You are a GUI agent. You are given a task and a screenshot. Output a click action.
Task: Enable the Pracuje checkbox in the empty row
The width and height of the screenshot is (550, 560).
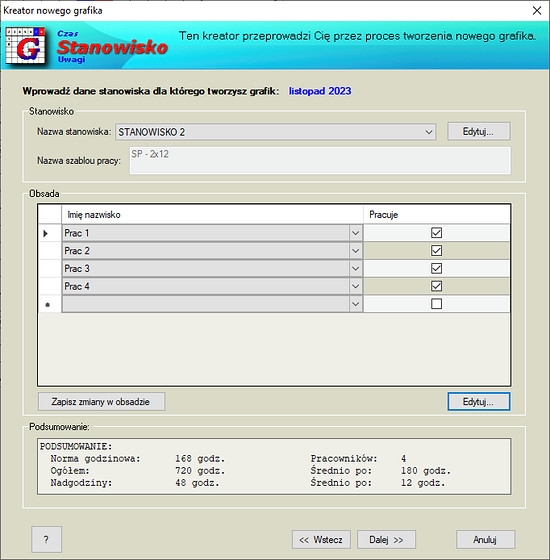[436, 304]
